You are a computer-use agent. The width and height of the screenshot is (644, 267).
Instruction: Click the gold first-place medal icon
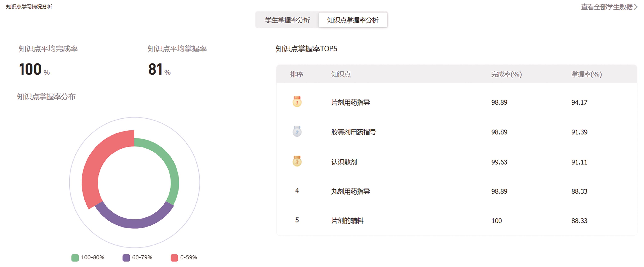(x=297, y=102)
